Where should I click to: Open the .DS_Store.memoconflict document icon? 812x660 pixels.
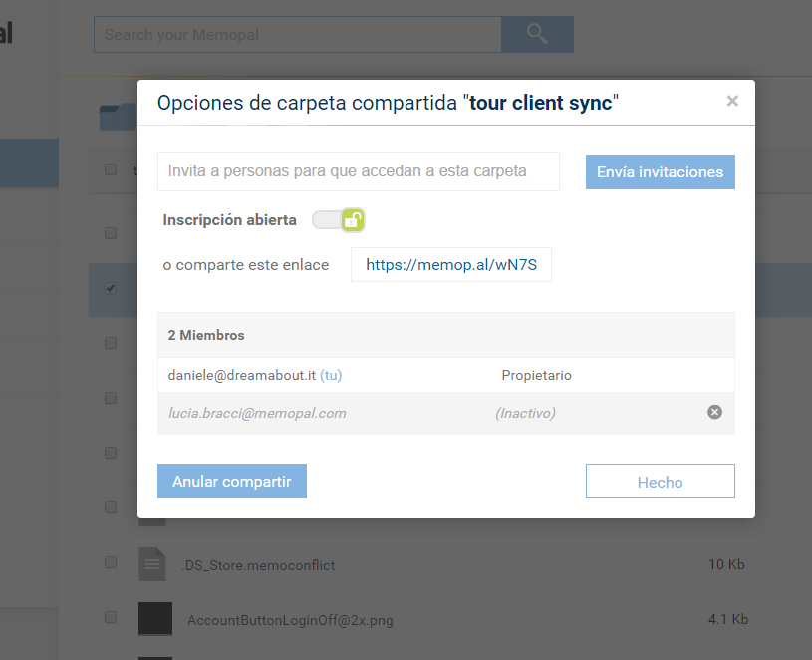point(152,564)
